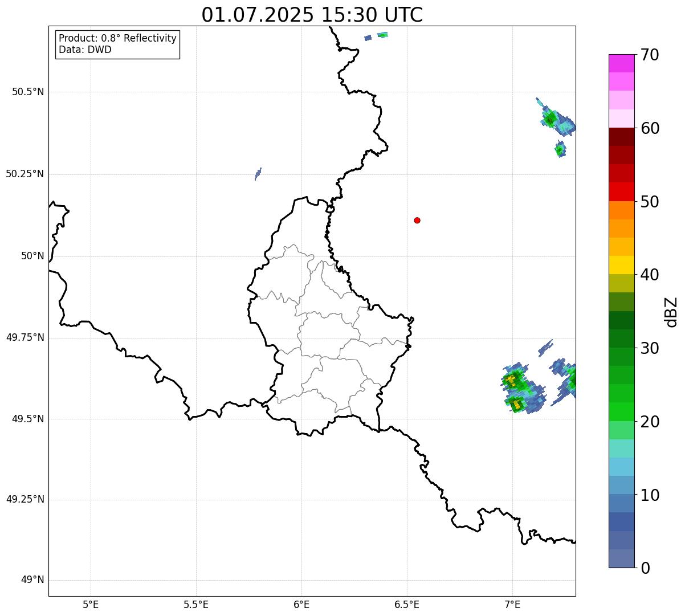685x616 pixels.
Task: Click the 49.75°N latitude label
Action: 25,337
